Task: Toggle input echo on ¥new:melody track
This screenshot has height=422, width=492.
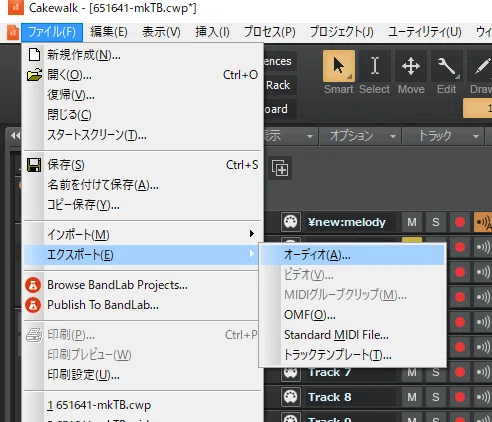Action: (483, 222)
